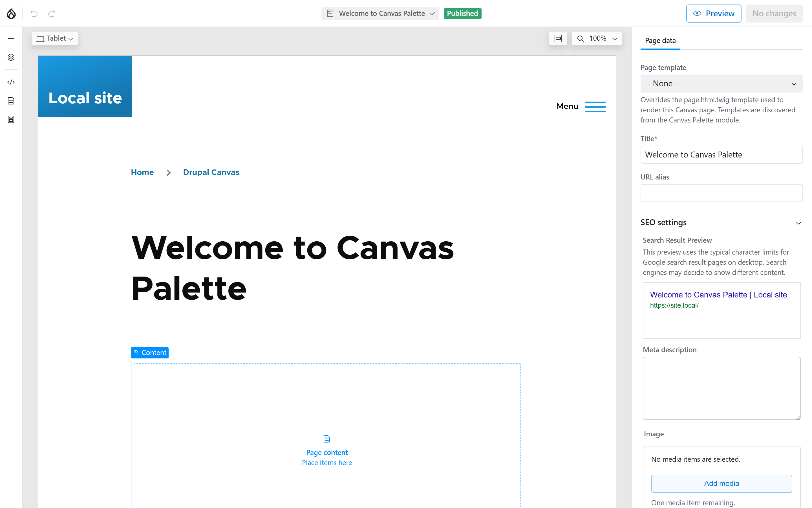This screenshot has height=508, width=812.
Task: Click the 'Place items here' text
Action: (x=327, y=463)
